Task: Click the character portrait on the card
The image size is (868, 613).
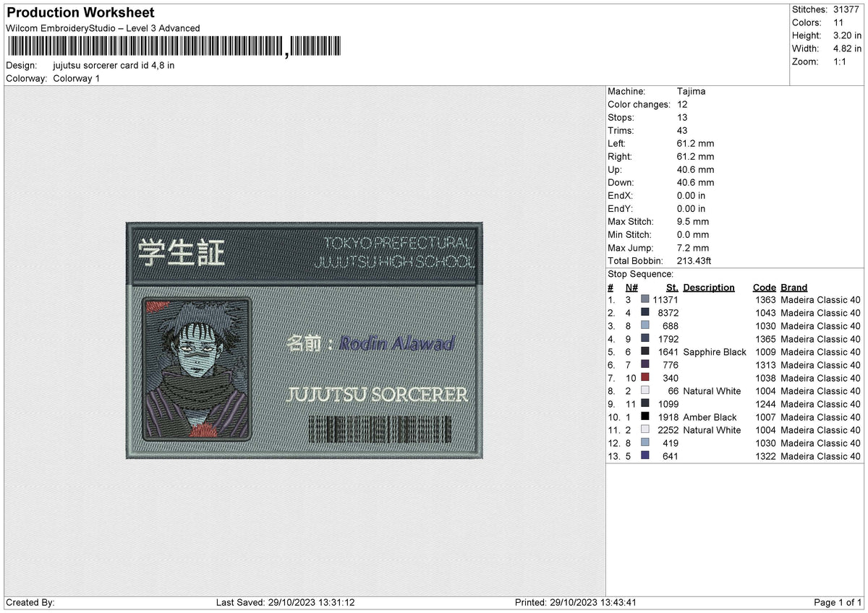Action: point(197,369)
